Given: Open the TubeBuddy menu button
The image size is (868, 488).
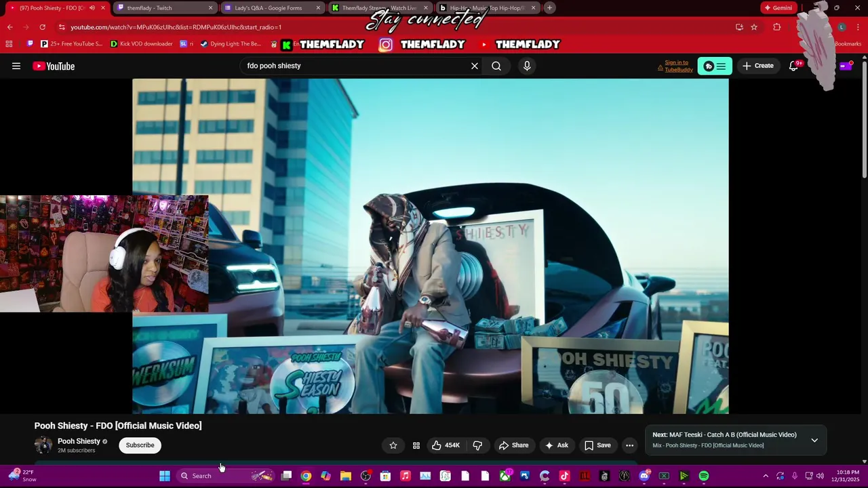Looking at the screenshot, I should click(x=715, y=66).
